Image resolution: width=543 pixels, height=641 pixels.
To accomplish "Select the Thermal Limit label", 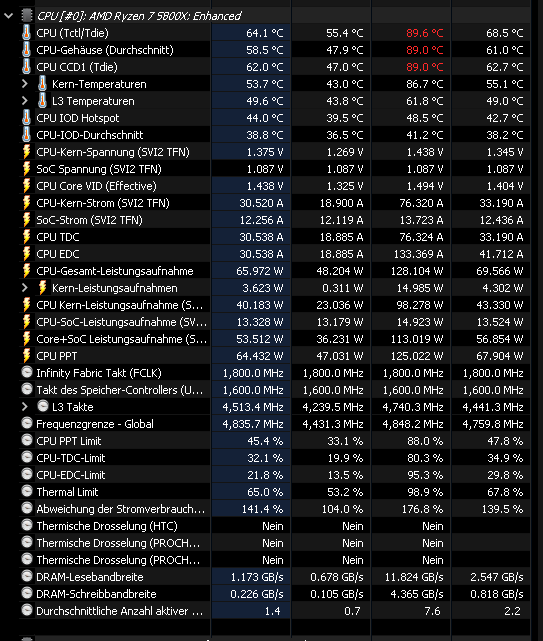I will pos(67,492).
